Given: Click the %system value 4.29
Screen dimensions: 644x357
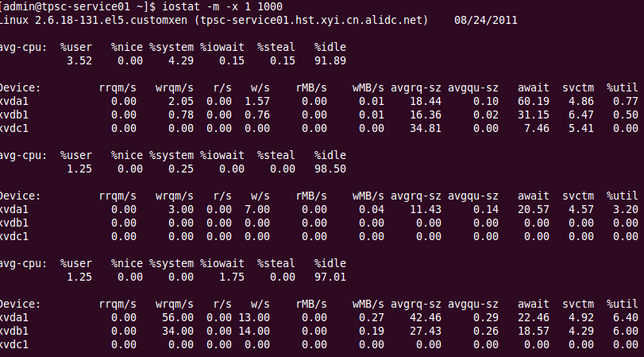Looking at the screenshot, I should [x=180, y=60].
